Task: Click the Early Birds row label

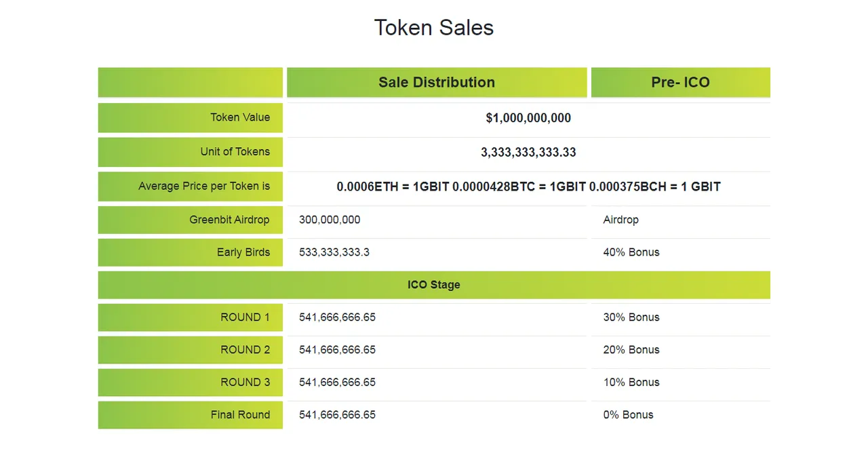Action: click(191, 252)
